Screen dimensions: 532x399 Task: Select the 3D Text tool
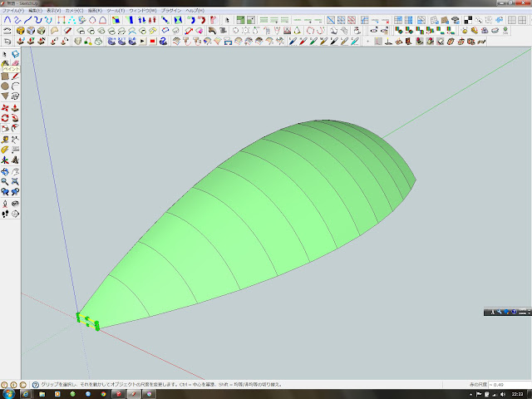(x=15, y=160)
